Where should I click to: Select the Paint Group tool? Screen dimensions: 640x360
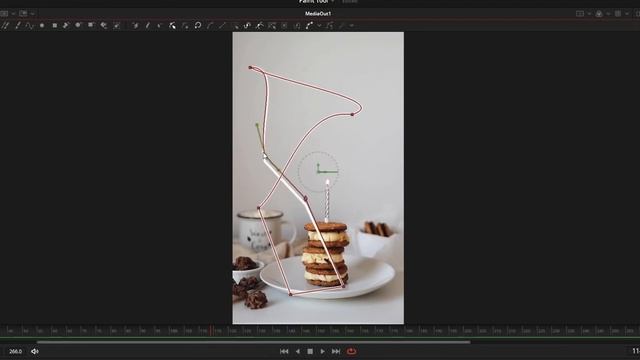116,25
